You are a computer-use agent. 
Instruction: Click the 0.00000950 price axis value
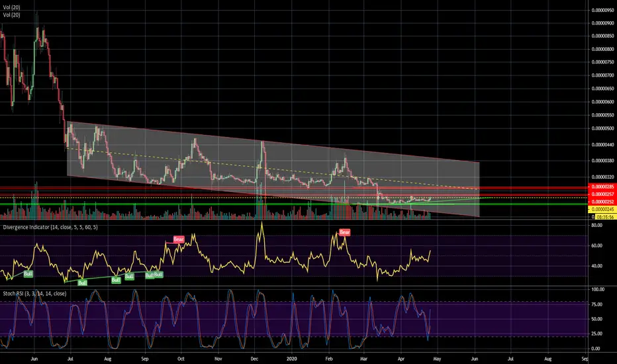tap(603, 10)
